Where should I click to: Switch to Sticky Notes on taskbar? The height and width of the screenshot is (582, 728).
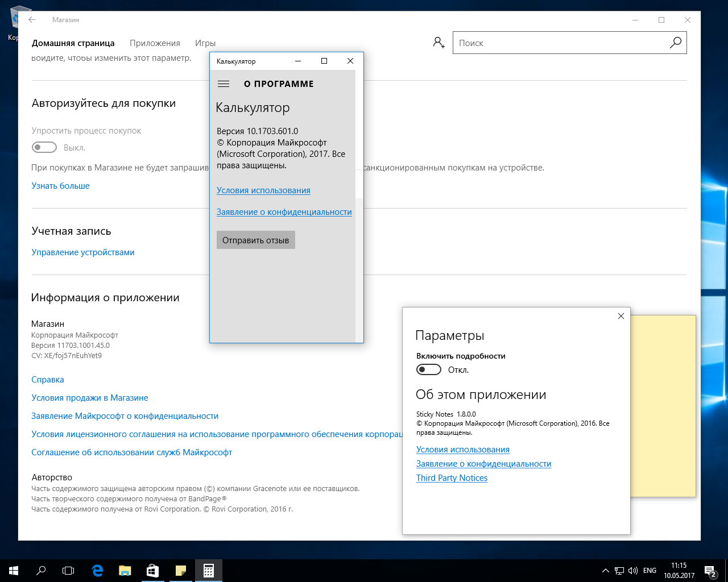180,571
